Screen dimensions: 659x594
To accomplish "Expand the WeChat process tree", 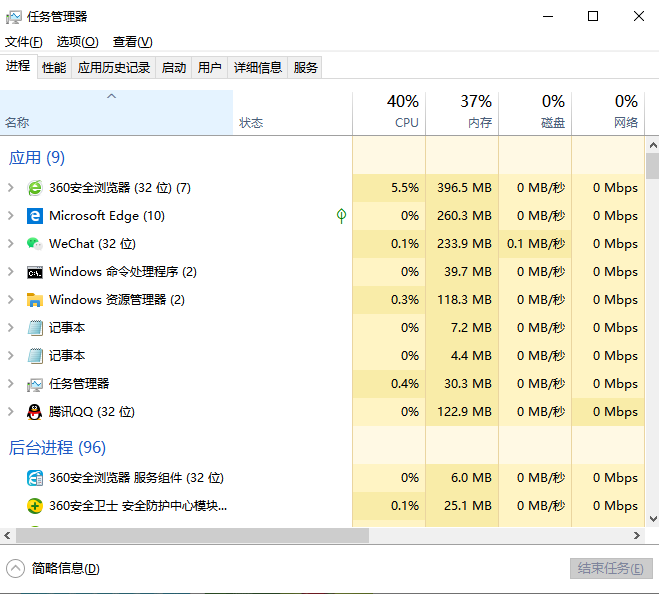I will 10,244.
